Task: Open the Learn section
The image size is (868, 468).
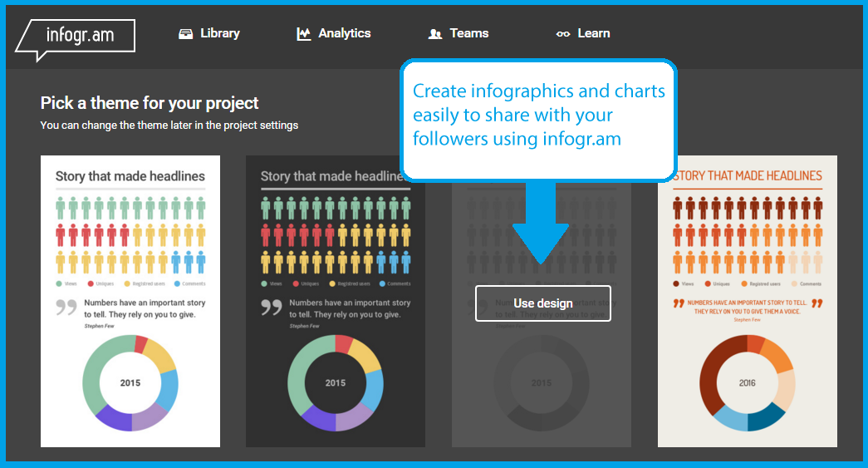Action: [594, 33]
